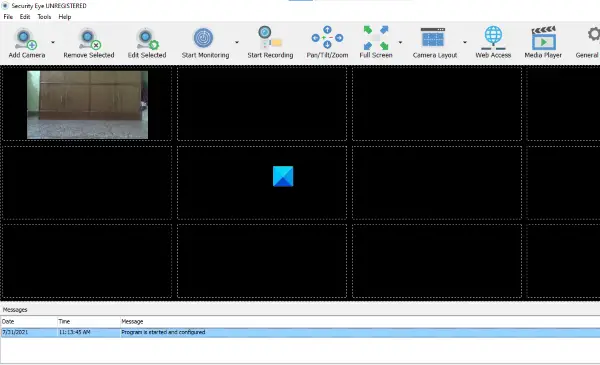Viewport: 600px width, 365px height.
Task: Switch to Full Screen view
Action: (x=376, y=42)
